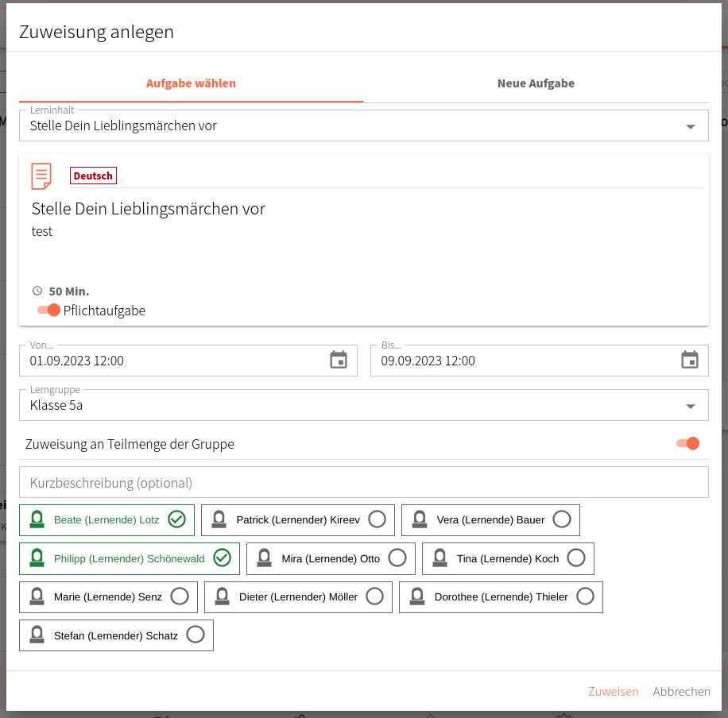Click the green checkmark on Philipp Schönewald

(222, 558)
